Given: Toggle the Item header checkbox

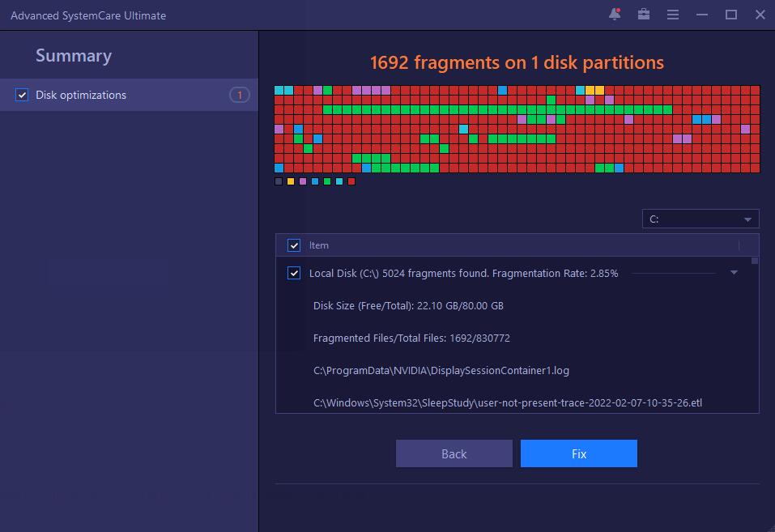Looking at the screenshot, I should [x=294, y=245].
